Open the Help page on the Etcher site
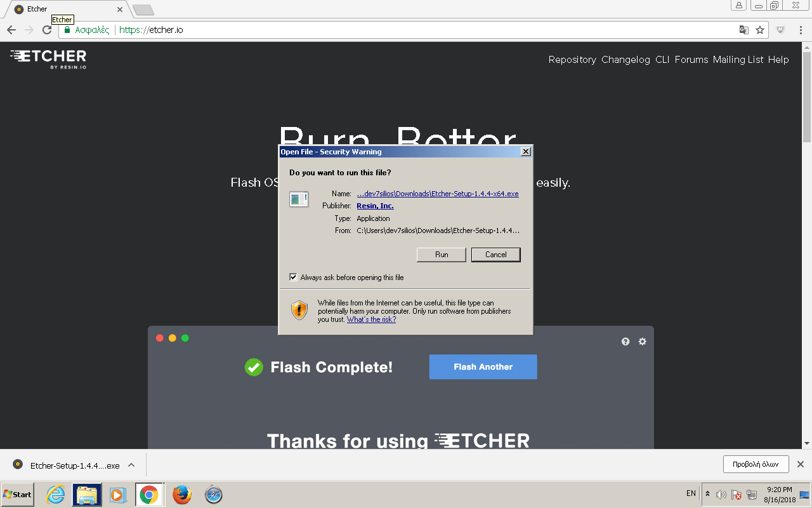The width and height of the screenshot is (812, 508). coord(778,60)
